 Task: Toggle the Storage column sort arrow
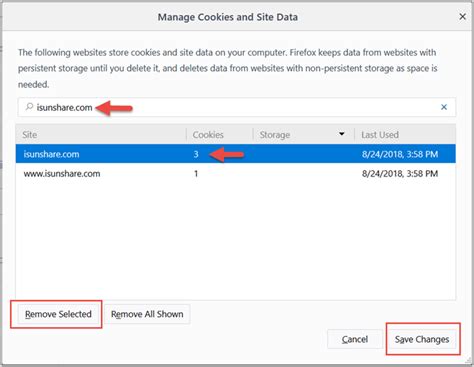pos(342,134)
